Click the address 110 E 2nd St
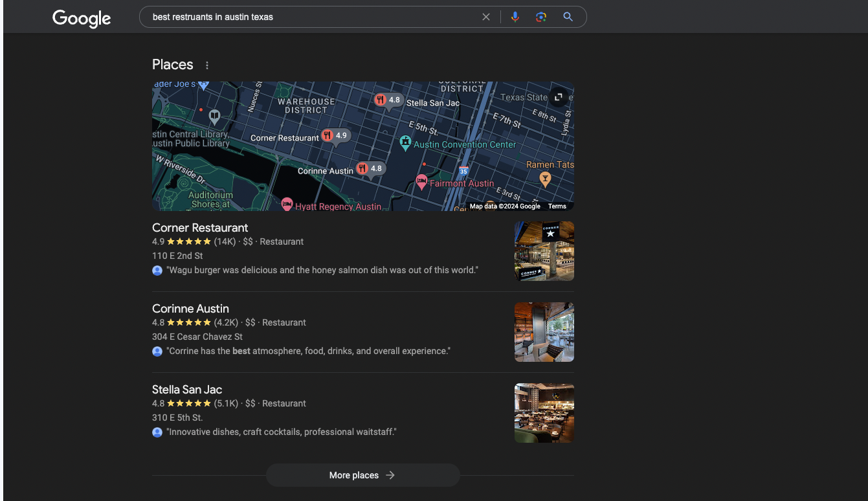This screenshot has height=501, width=868. point(177,256)
